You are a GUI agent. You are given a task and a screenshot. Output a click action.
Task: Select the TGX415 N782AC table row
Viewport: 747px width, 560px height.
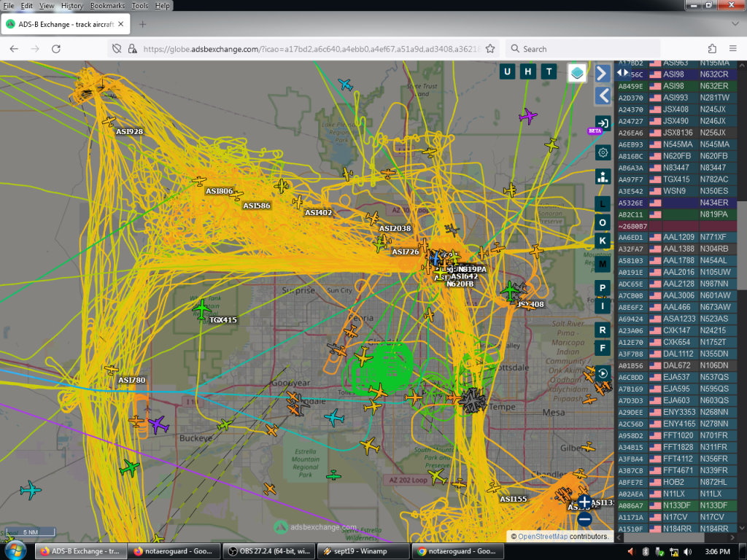click(x=676, y=179)
